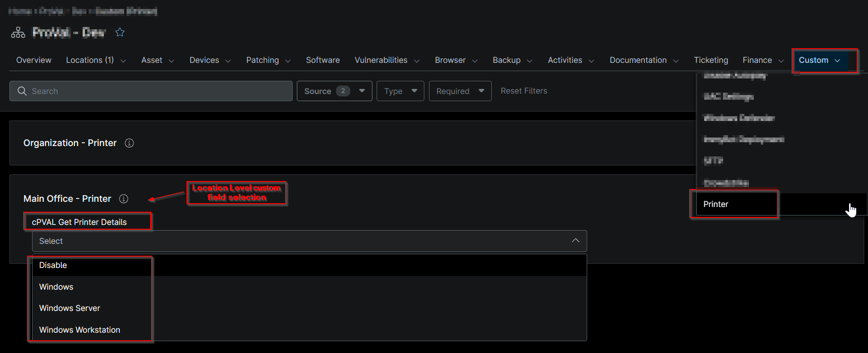Expand the Finance menu
This screenshot has width=868, height=353.
pos(763,60)
